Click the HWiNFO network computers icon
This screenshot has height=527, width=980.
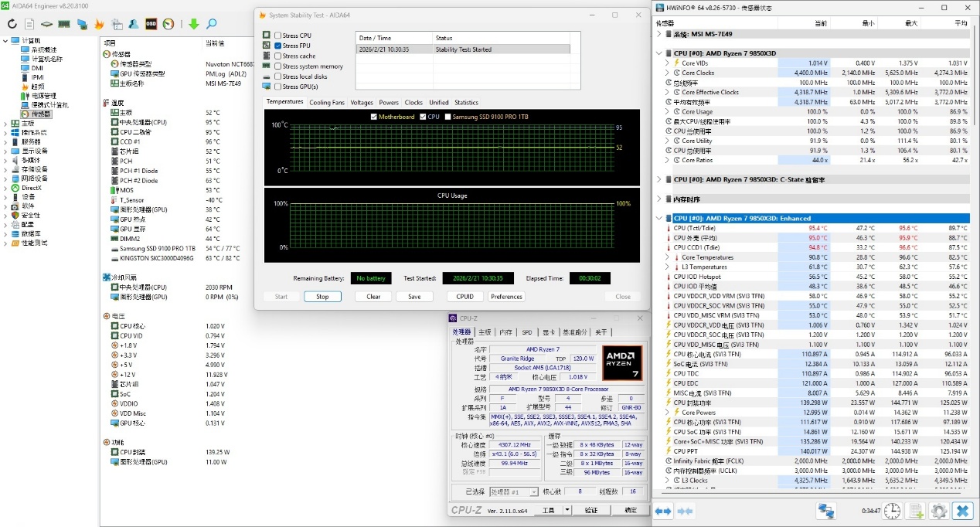(827, 511)
